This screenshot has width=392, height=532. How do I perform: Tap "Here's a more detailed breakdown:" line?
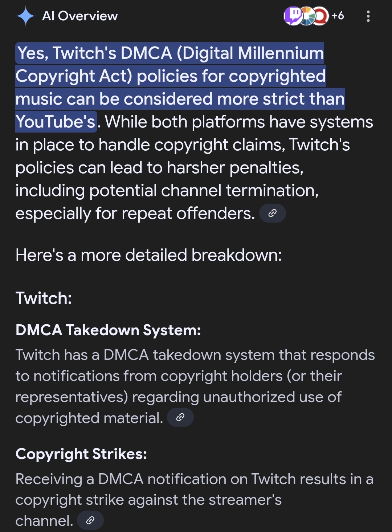[148, 255]
